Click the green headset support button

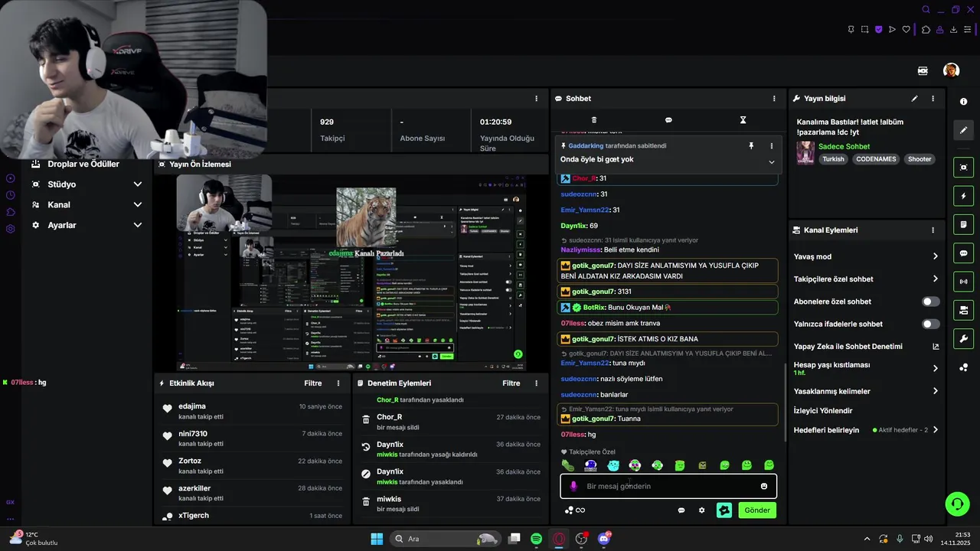point(957,504)
